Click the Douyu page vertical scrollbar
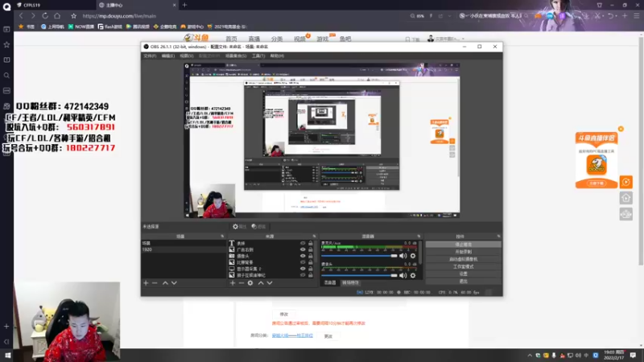 tap(641, 150)
